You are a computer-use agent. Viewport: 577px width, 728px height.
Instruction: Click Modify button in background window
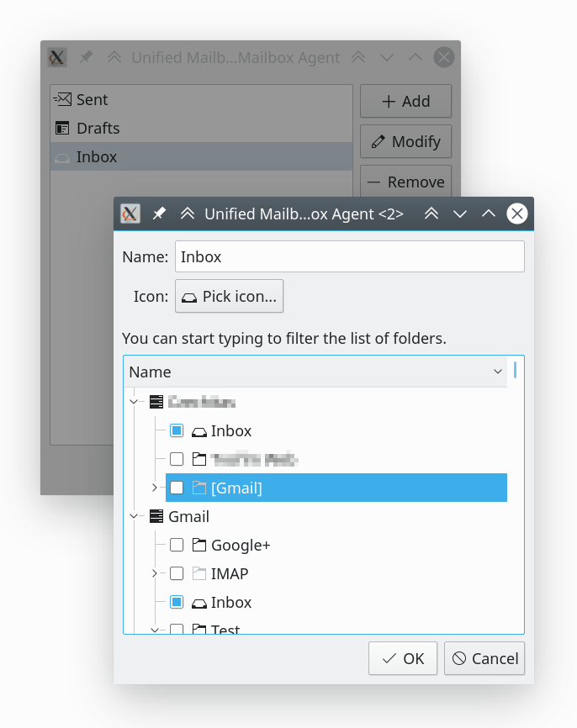tap(405, 141)
